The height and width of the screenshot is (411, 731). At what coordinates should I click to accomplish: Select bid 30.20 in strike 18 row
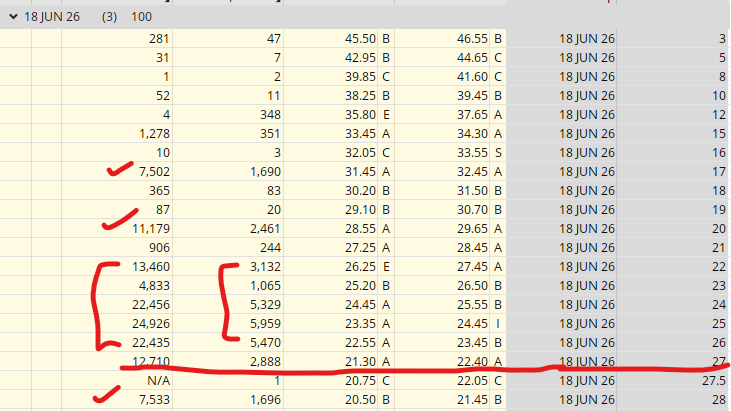[x=360, y=191]
